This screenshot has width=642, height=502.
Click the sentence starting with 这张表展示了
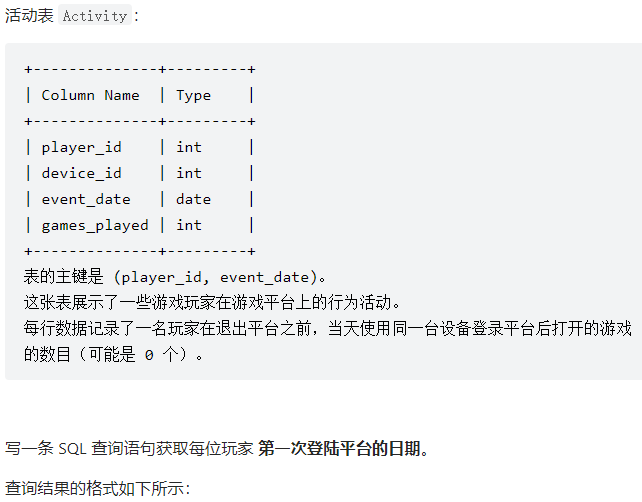[x=212, y=303]
